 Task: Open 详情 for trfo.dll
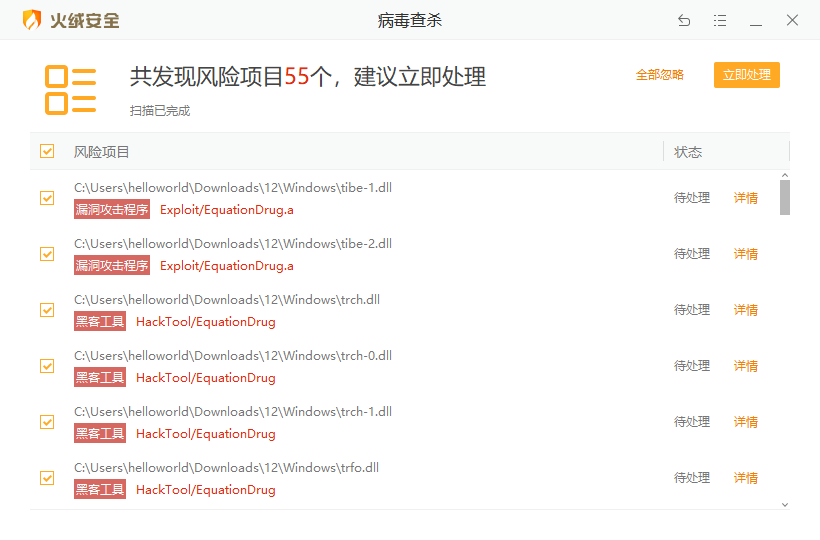click(x=746, y=478)
